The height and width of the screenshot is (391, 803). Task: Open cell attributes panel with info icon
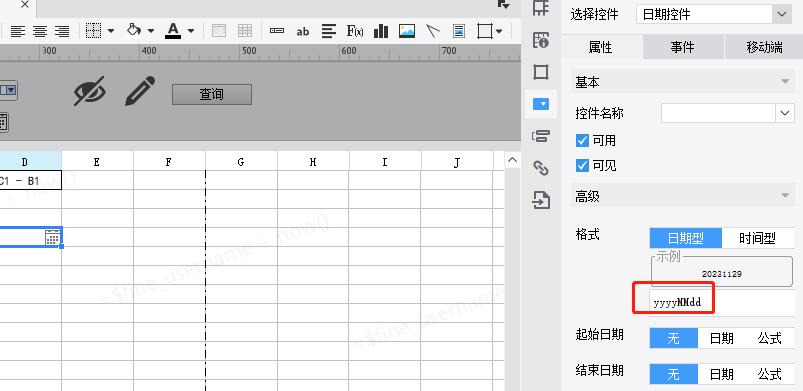click(541, 40)
